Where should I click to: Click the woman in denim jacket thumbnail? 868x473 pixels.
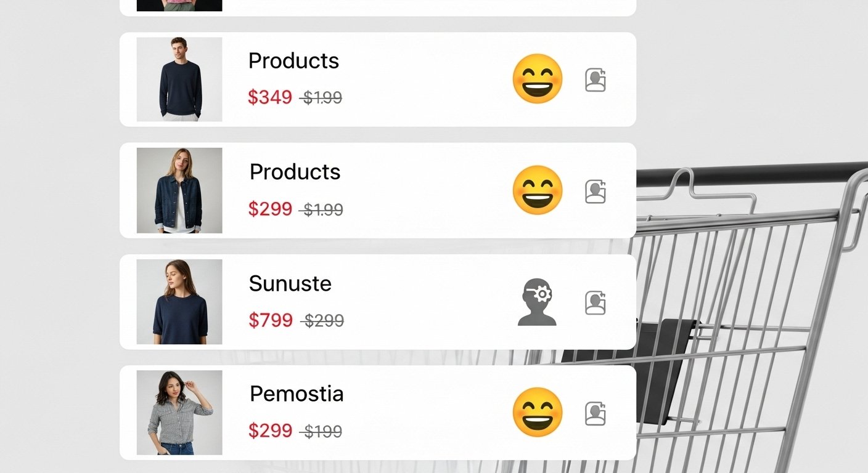pyautogui.click(x=179, y=190)
